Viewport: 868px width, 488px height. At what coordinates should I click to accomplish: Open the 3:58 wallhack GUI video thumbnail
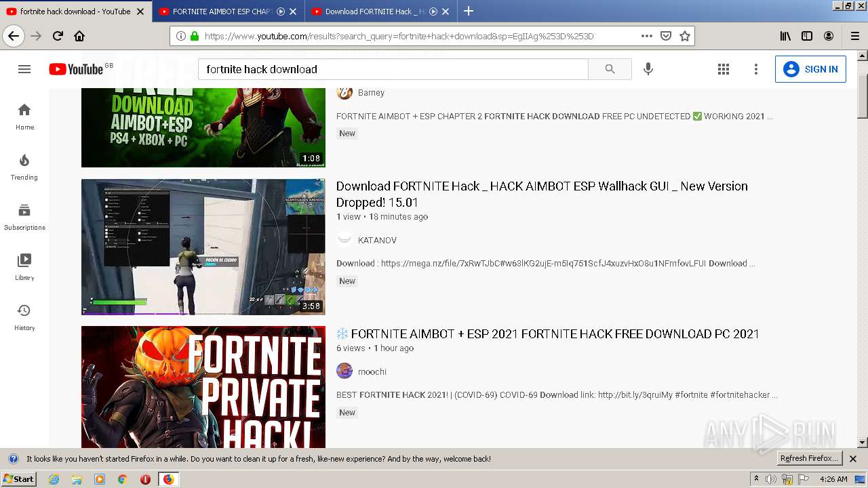(203, 247)
